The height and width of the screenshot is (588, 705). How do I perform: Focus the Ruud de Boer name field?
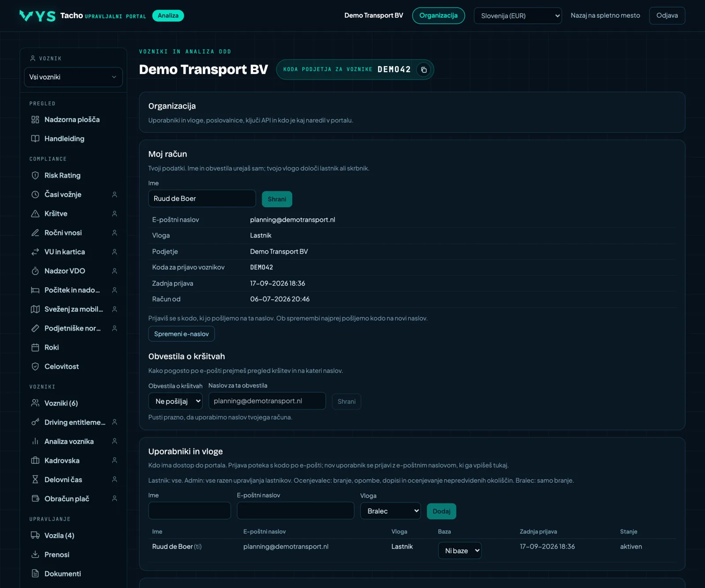tap(202, 198)
